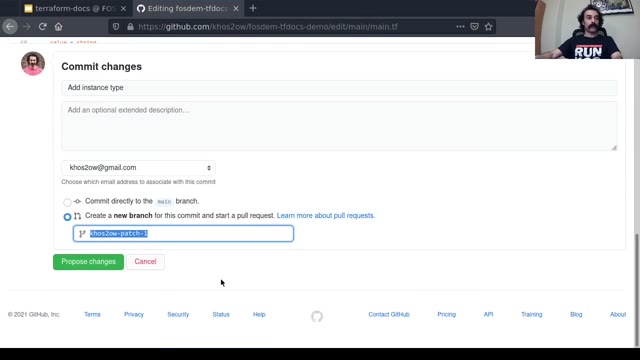The image size is (640, 360).
Task: Click the branch name field khos2ow-patch-1
Action: 183,233
